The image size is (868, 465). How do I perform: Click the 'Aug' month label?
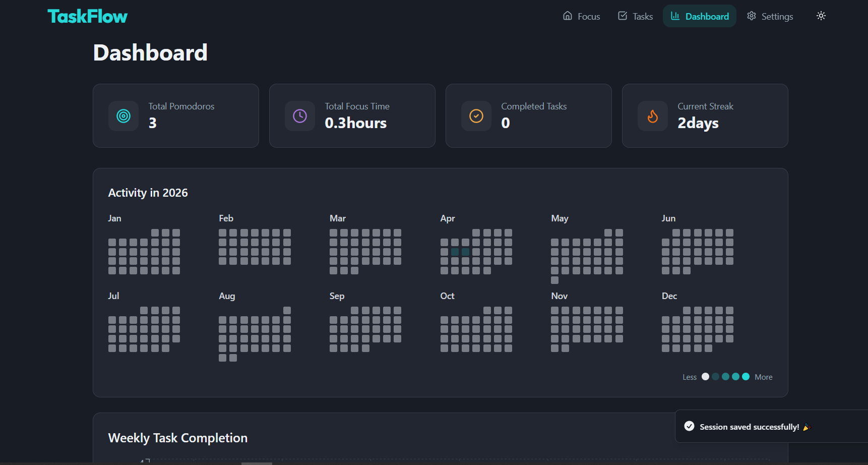[227, 296]
